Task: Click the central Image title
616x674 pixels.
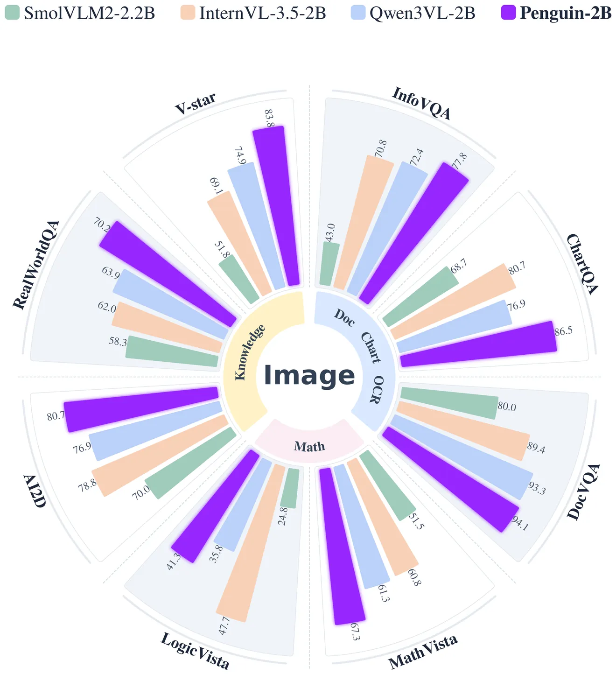Action: pos(309,376)
